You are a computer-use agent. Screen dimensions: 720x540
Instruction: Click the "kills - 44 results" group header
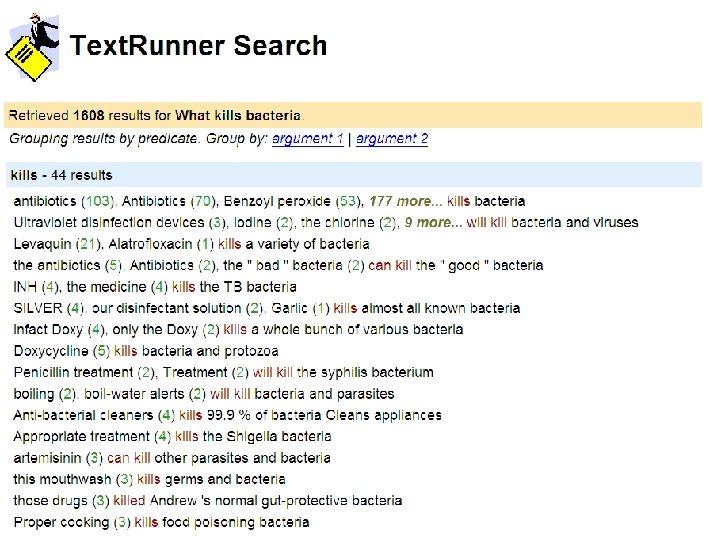(x=62, y=175)
